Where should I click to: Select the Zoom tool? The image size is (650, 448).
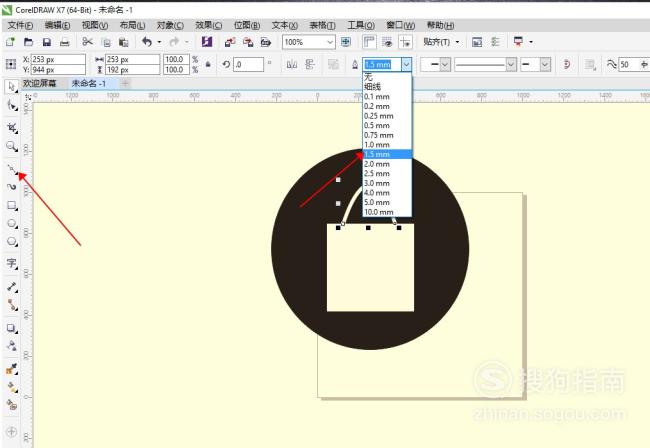coord(12,146)
